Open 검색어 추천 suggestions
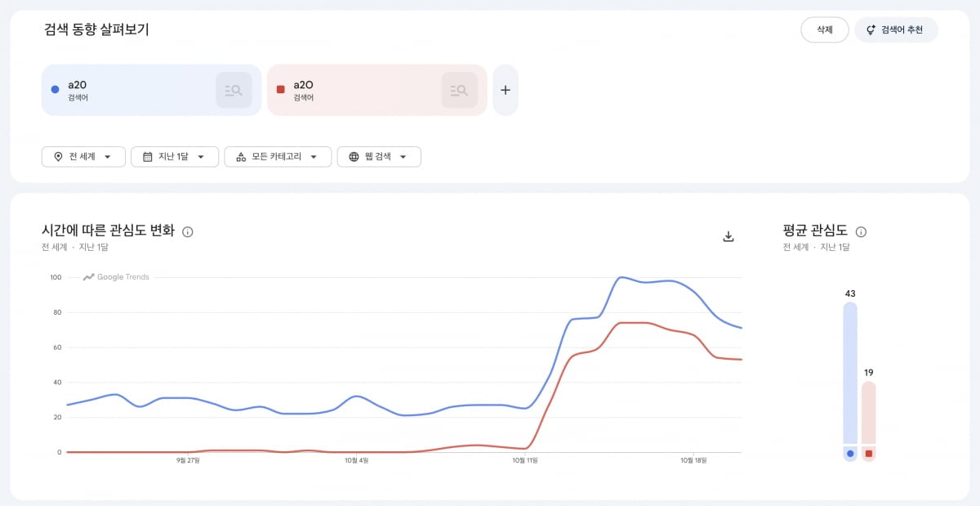This screenshot has width=980, height=506. click(896, 30)
